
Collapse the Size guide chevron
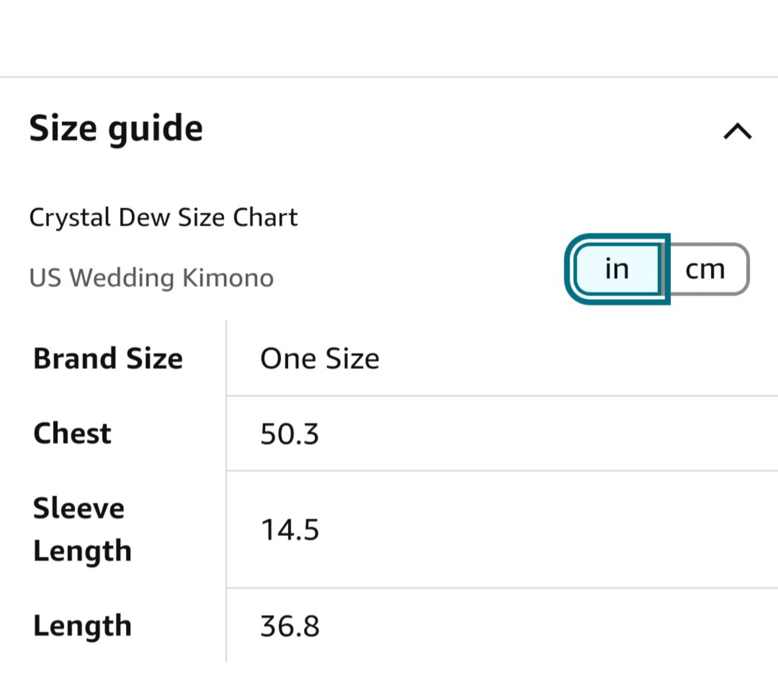[737, 131]
